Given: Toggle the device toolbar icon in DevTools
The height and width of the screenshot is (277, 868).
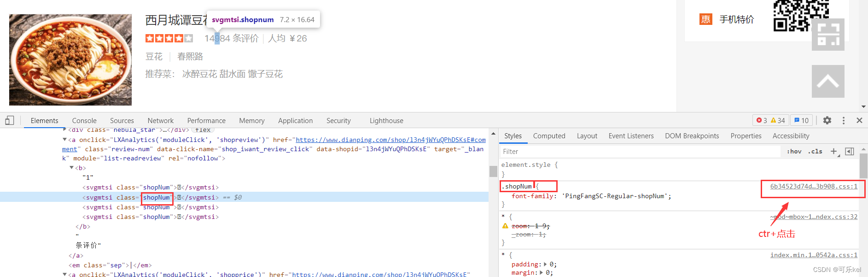Looking at the screenshot, I should pos(10,120).
